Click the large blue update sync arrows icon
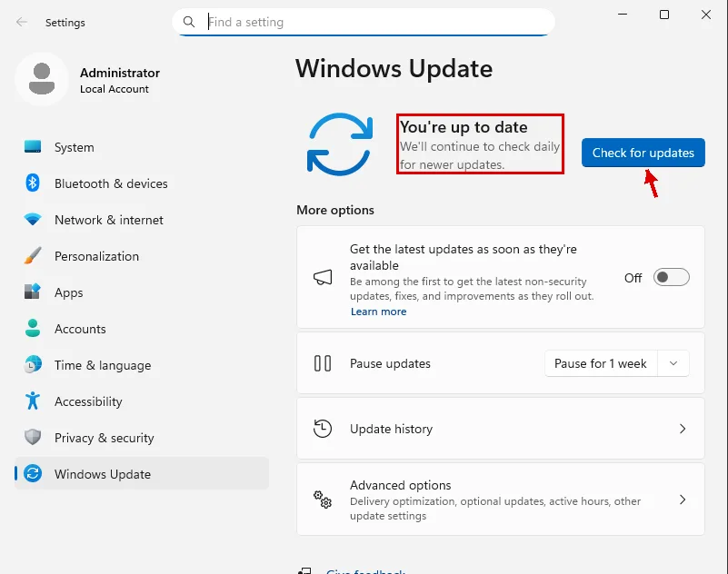 pos(340,143)
